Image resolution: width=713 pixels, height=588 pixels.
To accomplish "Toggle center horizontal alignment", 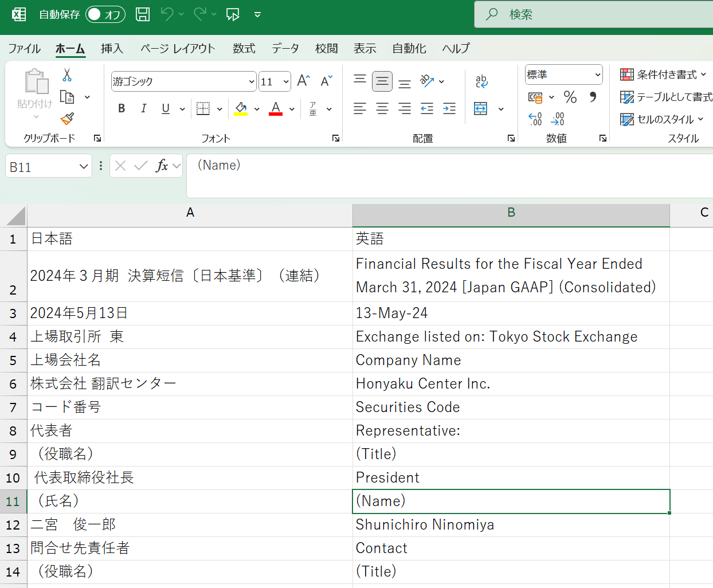I will point(382,108).
